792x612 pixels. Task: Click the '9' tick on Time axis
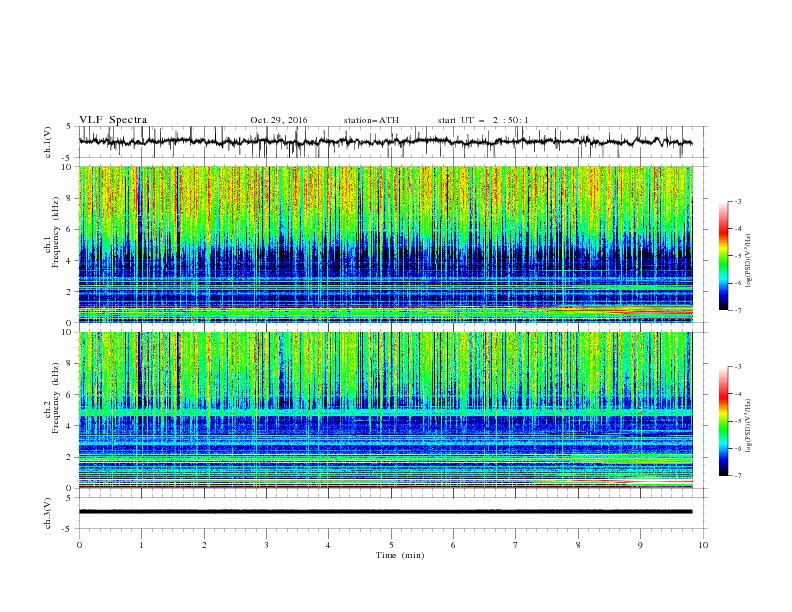(640, 545)
